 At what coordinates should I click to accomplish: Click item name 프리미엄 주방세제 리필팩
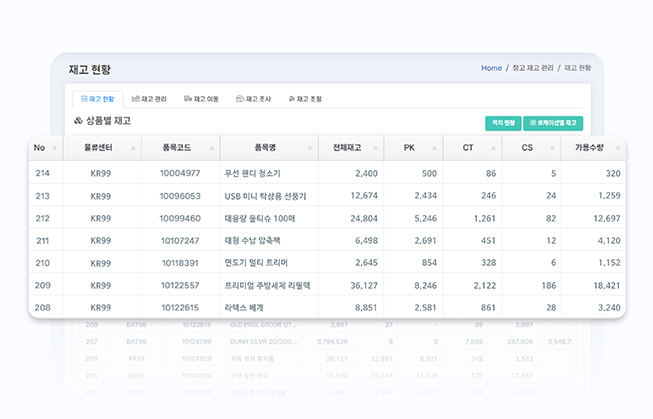point(267,285)
